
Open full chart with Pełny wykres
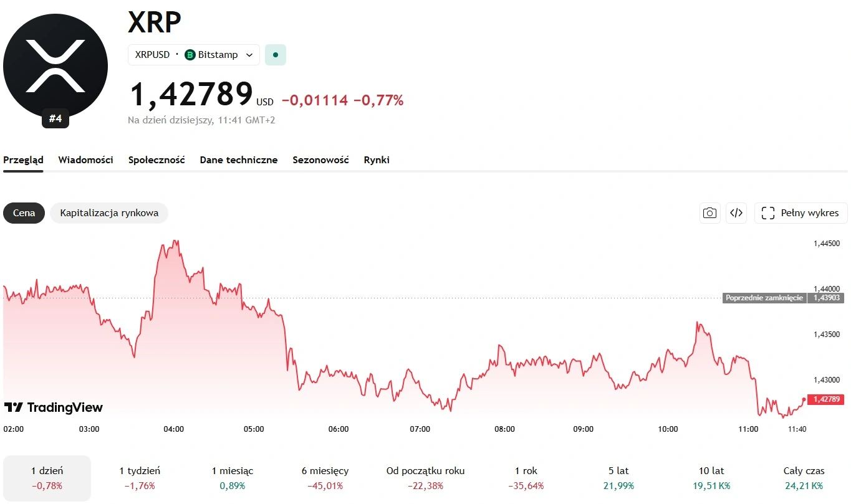(801, 213)
